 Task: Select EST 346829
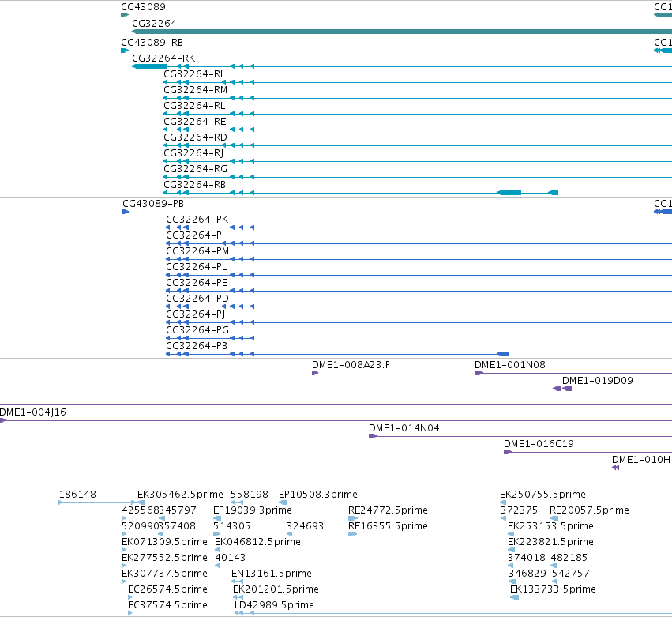pyautogui.click(x=527, y=574)
